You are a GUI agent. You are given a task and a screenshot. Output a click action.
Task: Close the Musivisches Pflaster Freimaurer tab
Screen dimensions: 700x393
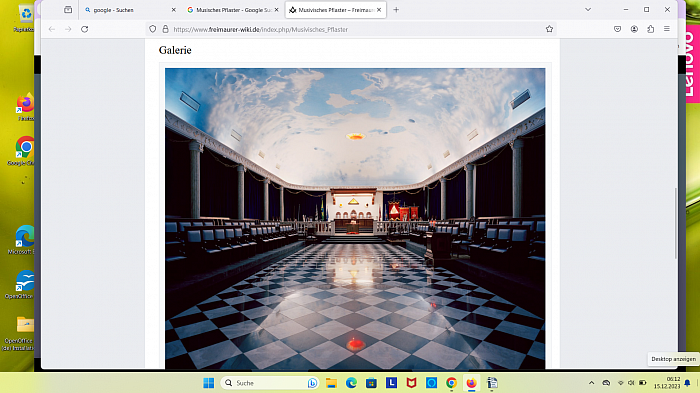pos(379,10)
